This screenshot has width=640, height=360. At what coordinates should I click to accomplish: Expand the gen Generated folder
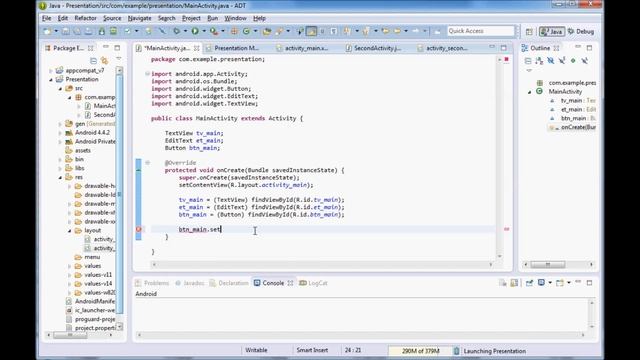[x=60, y=124]
